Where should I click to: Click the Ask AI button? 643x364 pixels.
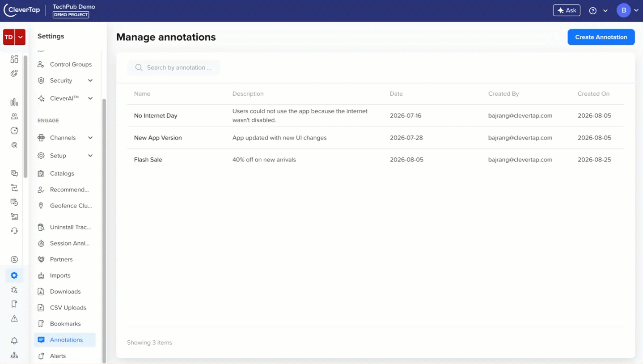567,10
